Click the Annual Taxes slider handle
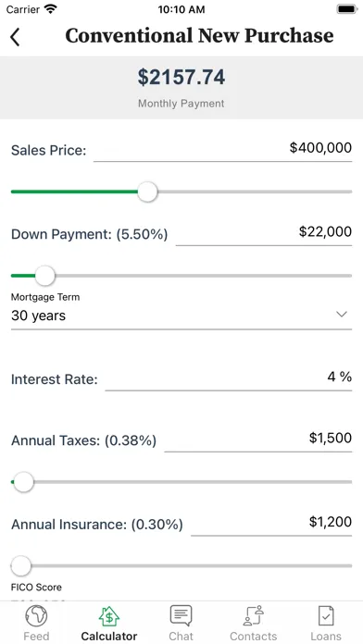 (x=23, y=482)
